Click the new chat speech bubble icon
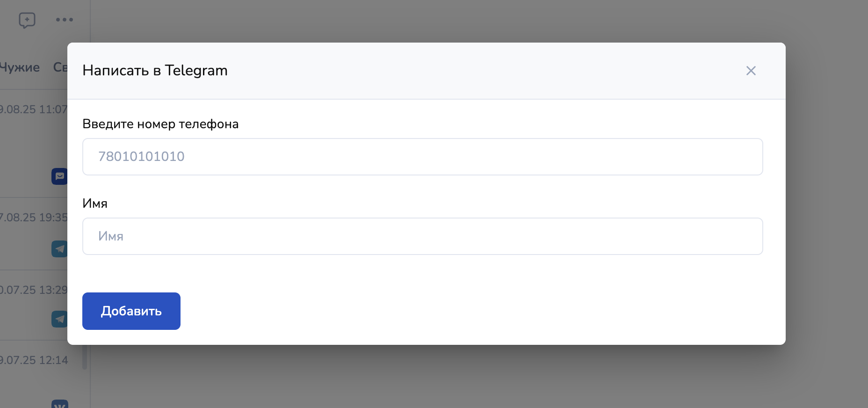The height and width of the screenshot is (408, 868). pyautogui.click(x=27, y=20)
